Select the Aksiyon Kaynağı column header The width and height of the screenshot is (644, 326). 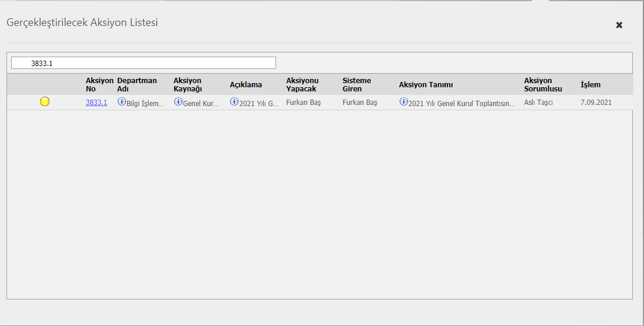coord(188,84)
